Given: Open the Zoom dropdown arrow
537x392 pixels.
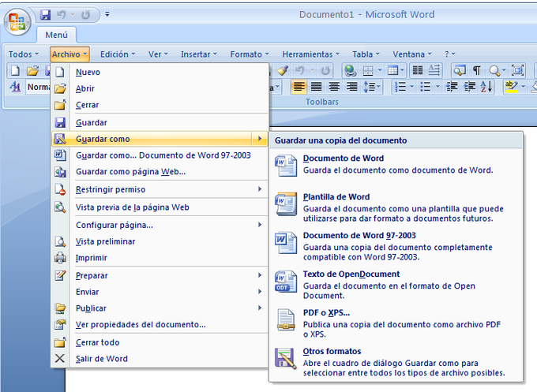Looking at the screenshot, I should [x=504, y=71].
